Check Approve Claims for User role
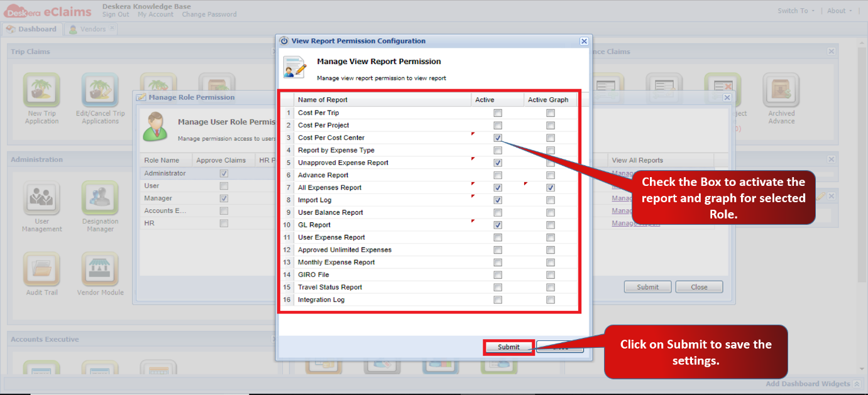The width and height of the screenshot is (868, 395). pyautogui.click(x=224, y=186)
